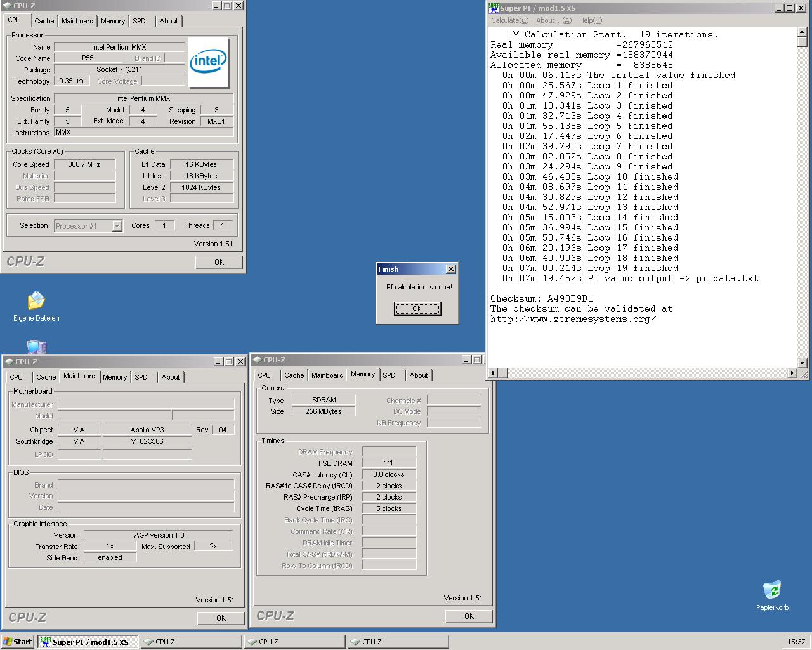Click Super PI horizontal scrollbar left arrow
The height and width of the screenshot is (650, 812).
(x=494, y=373)
